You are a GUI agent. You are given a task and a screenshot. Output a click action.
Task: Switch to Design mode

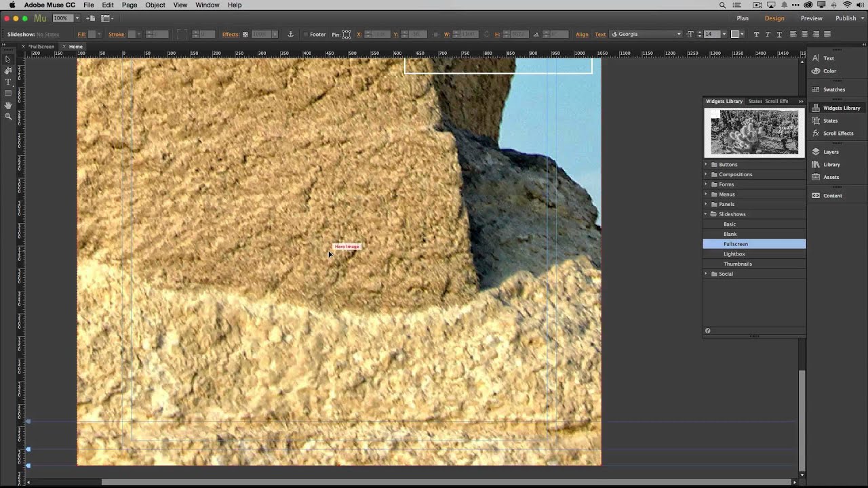[774, 18]
